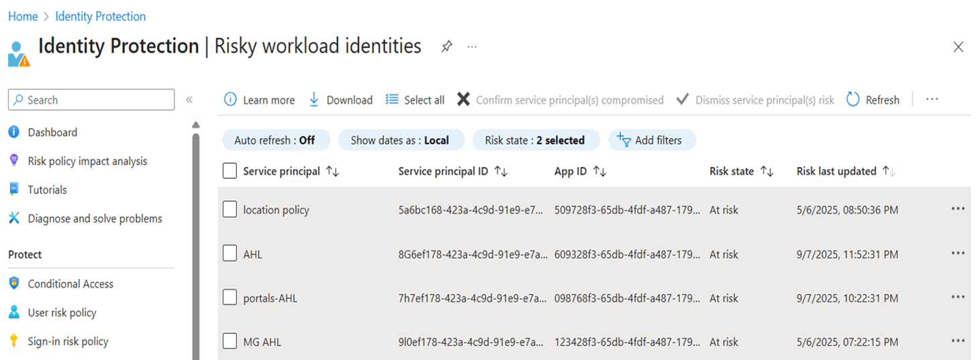The height and width of the screenshot is (360, 980).
Task: Click the Conditional Access shield icon
Action: tap(14, 283)
